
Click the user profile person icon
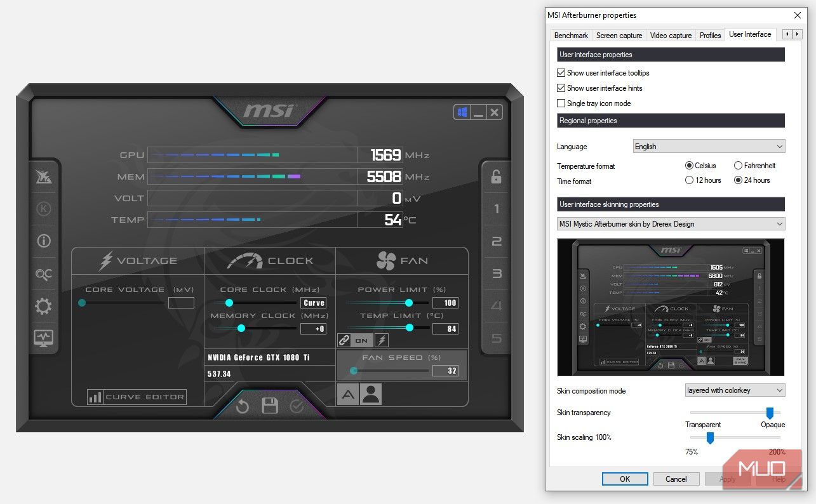[370, 394]
